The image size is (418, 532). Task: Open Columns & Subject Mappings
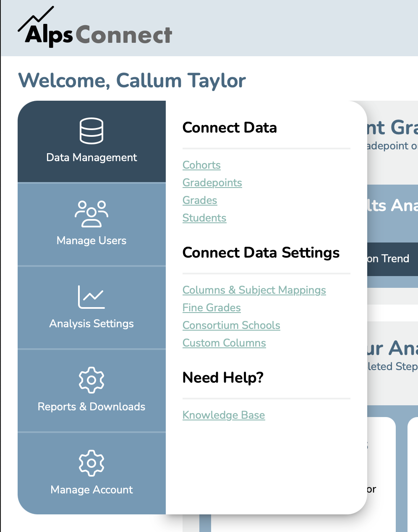[x=254, y=290]
